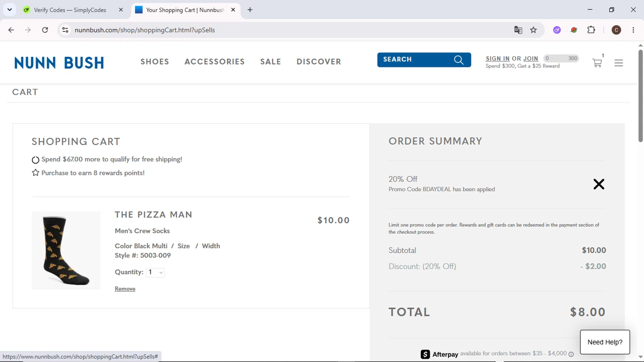Click the Style #: 5003-009 text
Viewport: 644px width, 362px height.
coord(143,256)
